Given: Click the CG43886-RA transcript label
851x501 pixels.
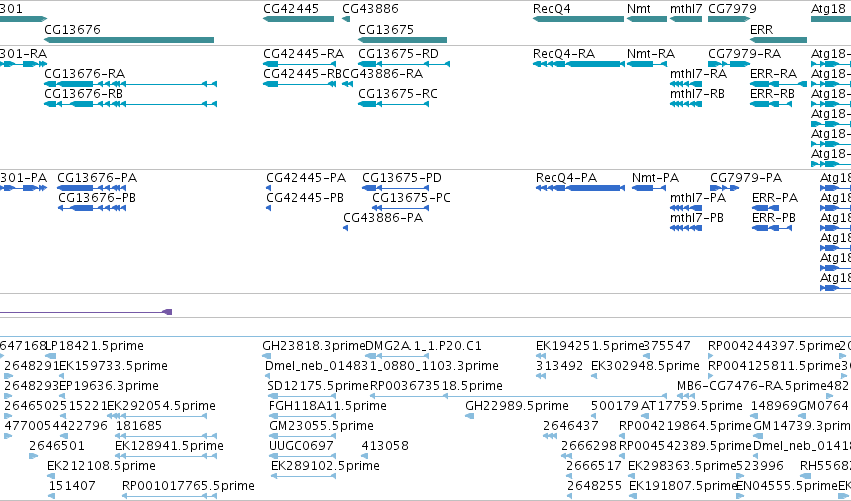Looking at the screenshot, I should tap(383, 73).
